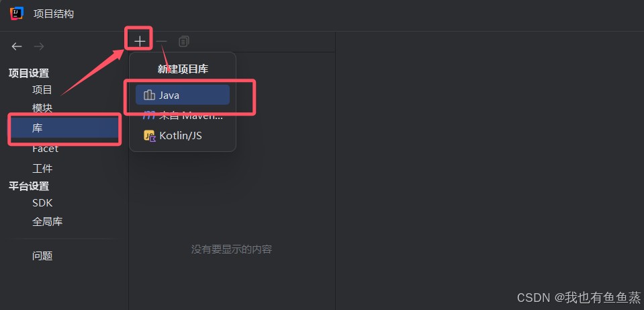This screenshot has width=644, height=310.
Task: Click the 没有要显示的内容 placeholder text
Action: [x=232, y=249]
